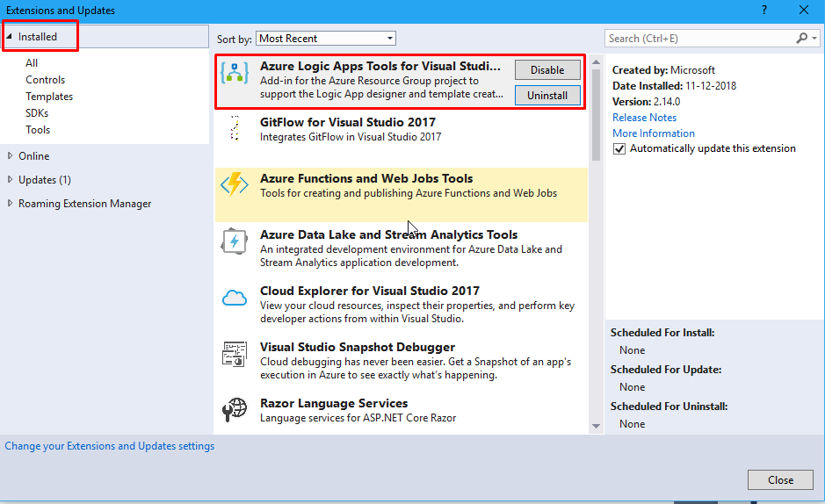Click the Cloud Explorer cloud icon
This screenshot has height=504, width=825.
235,298
